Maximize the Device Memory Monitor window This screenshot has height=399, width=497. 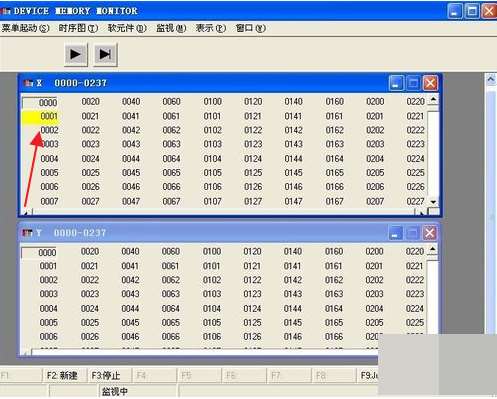[x=472, y=11]
